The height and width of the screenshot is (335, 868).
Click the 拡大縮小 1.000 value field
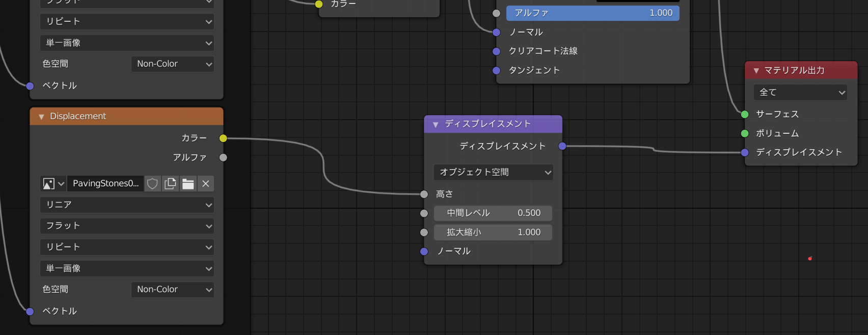tap(493, 232)
